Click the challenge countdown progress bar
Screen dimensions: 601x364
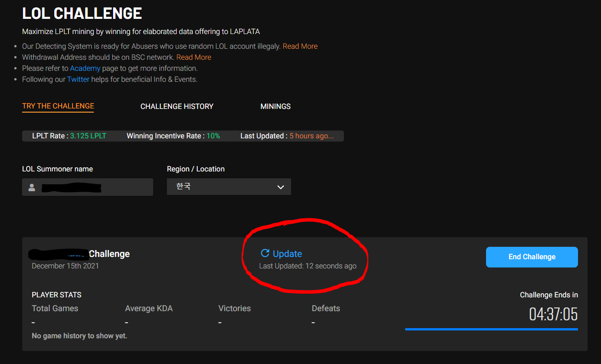point(491,329)
